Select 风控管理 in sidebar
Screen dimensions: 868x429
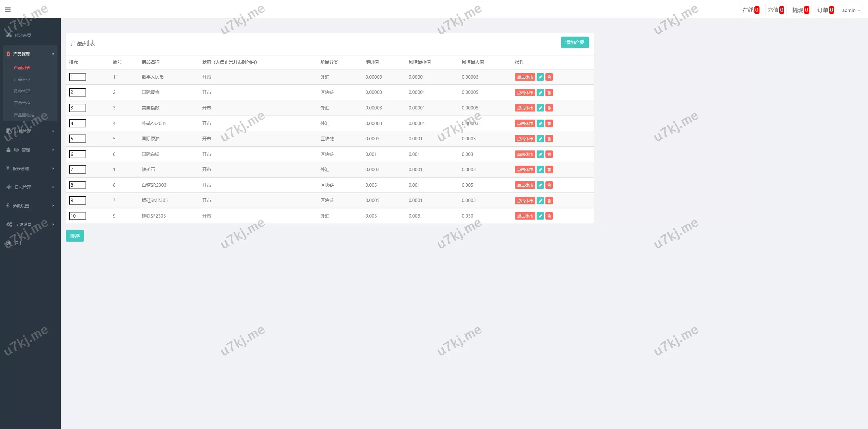(x=22, y=91)
